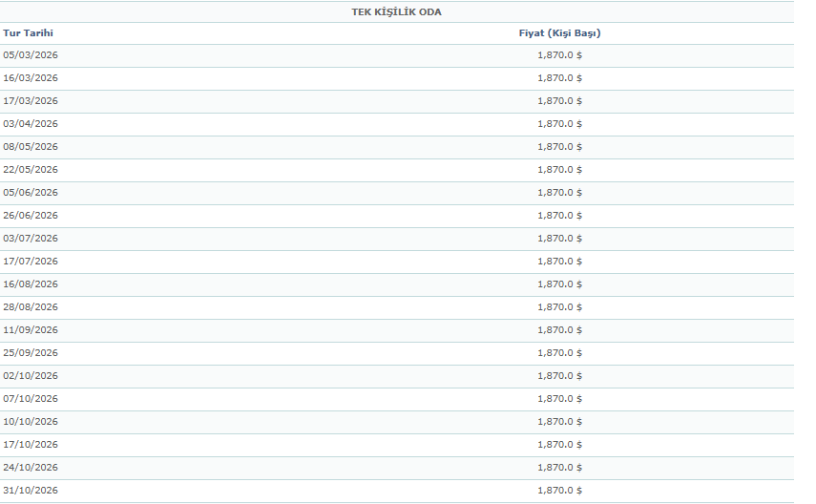Select the 05/06/2026 tour date
816x504 pixels.
pos(31,193)
